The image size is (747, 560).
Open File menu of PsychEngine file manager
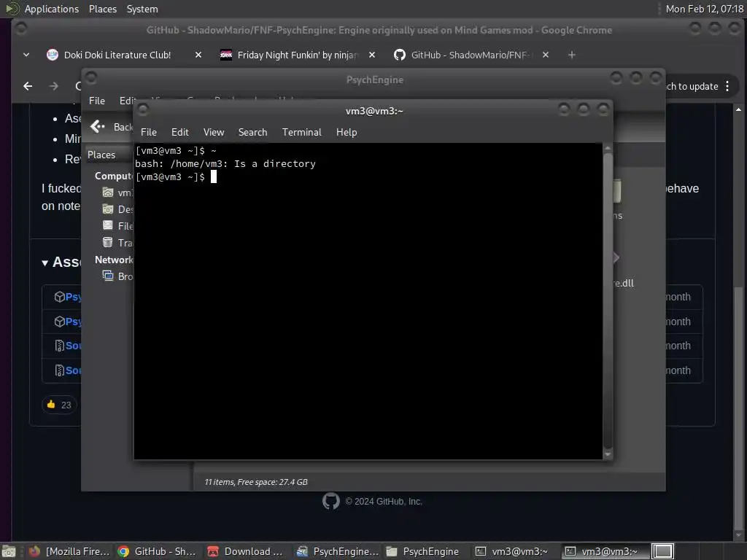pos(97,101)
